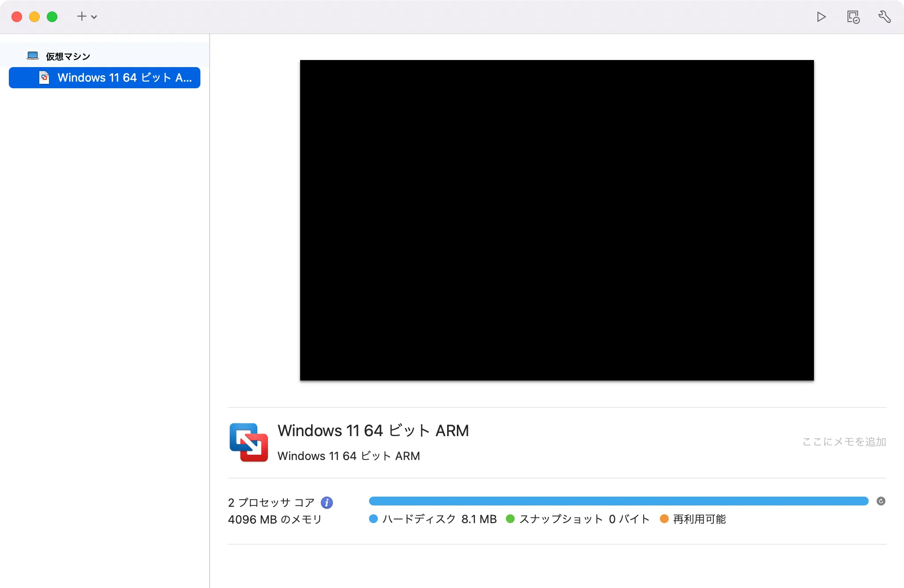Click processor core info icon
The image size is (904, 588).
click(327, 502)
